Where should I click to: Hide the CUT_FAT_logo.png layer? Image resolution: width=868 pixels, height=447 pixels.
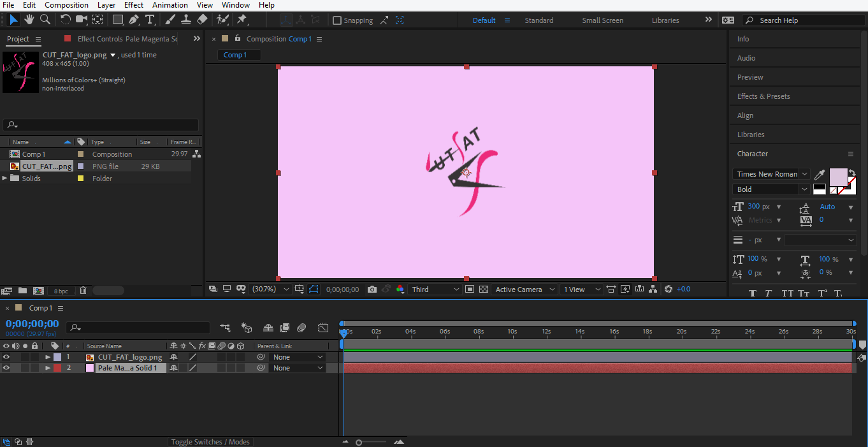coord(6,357)
